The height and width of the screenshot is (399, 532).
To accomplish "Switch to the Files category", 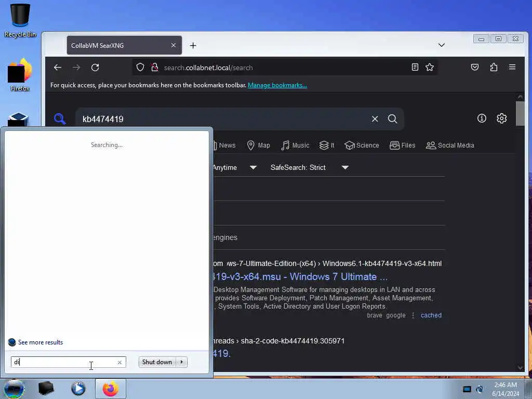I will pyautogui.click(x=403, y=145).
